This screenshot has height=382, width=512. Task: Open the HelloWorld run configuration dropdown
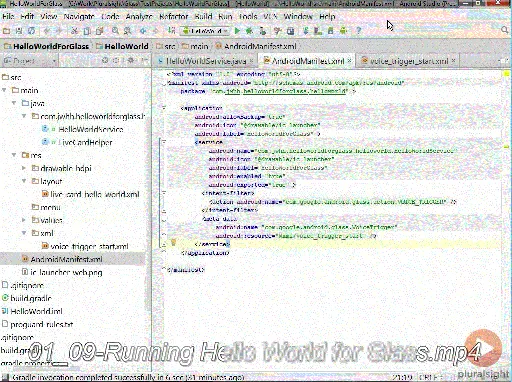coord(205,31)
